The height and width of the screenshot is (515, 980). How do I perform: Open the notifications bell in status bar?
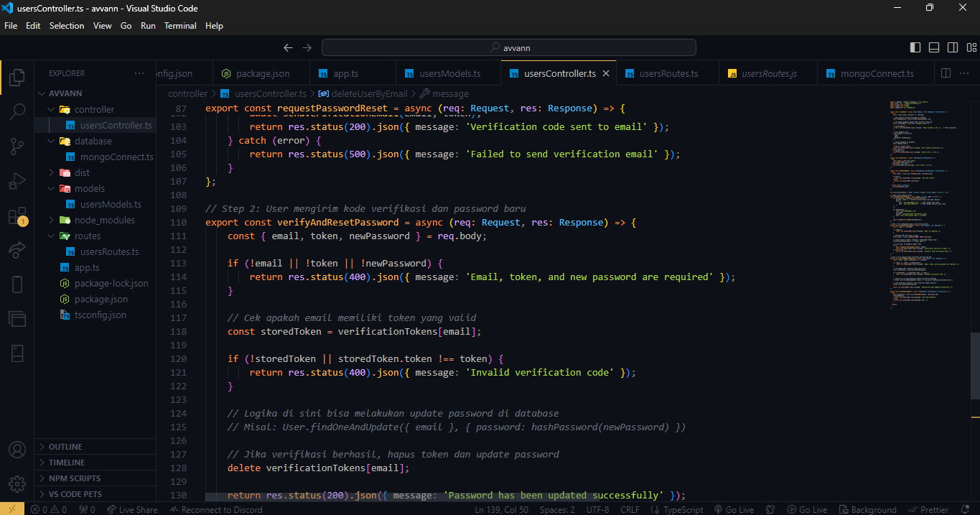(x=966, y=509)
